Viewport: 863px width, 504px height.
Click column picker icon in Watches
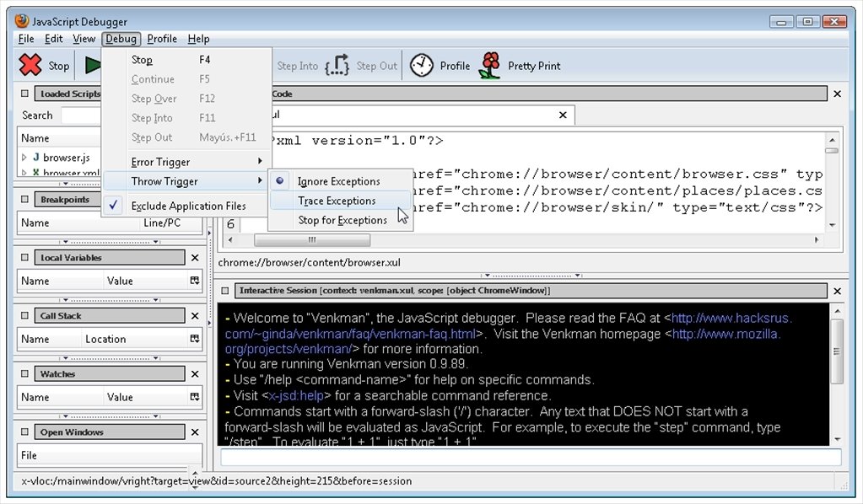coord(195,397)
